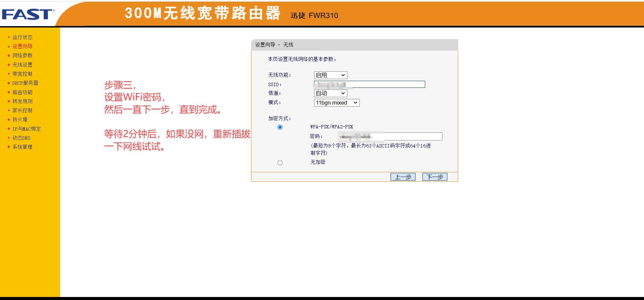Open 动态DNS page
This screenshot has width=644, height=300.
[21, 138]
